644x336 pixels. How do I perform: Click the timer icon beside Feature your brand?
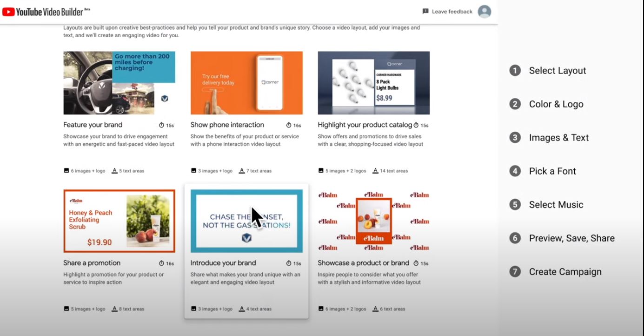[x=162, y=125]
